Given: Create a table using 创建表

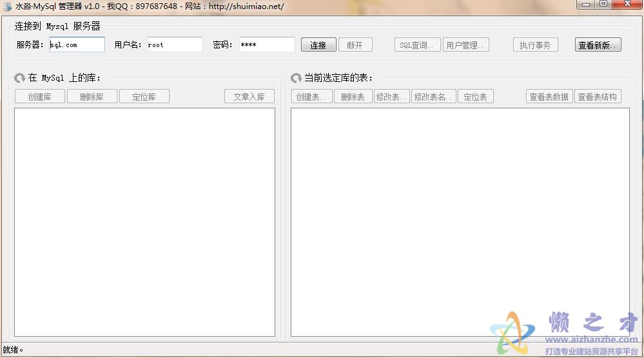Looking at the screenshot, I should [312, 97].
